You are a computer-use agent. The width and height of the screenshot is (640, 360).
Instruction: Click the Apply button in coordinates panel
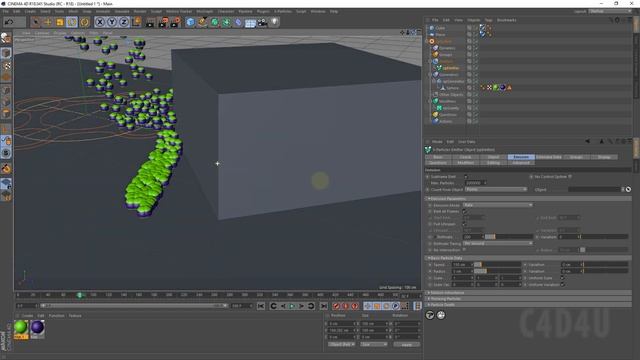pos(407,344)
